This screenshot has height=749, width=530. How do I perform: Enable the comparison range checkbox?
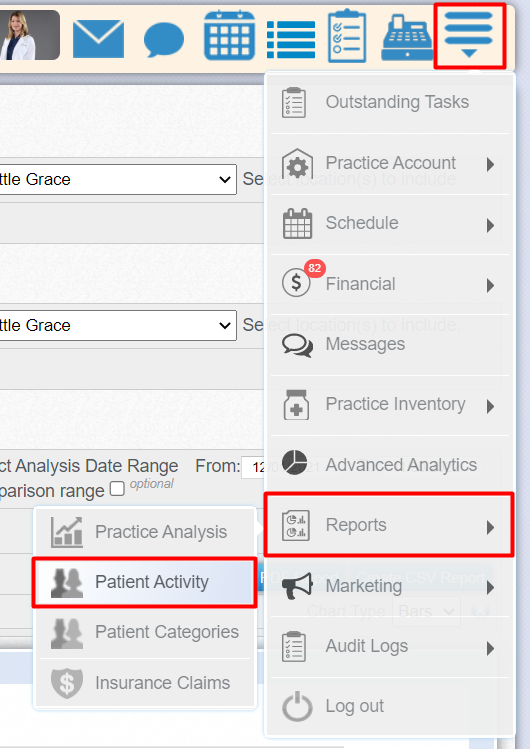pyautogui.click(x=117, y=489)
